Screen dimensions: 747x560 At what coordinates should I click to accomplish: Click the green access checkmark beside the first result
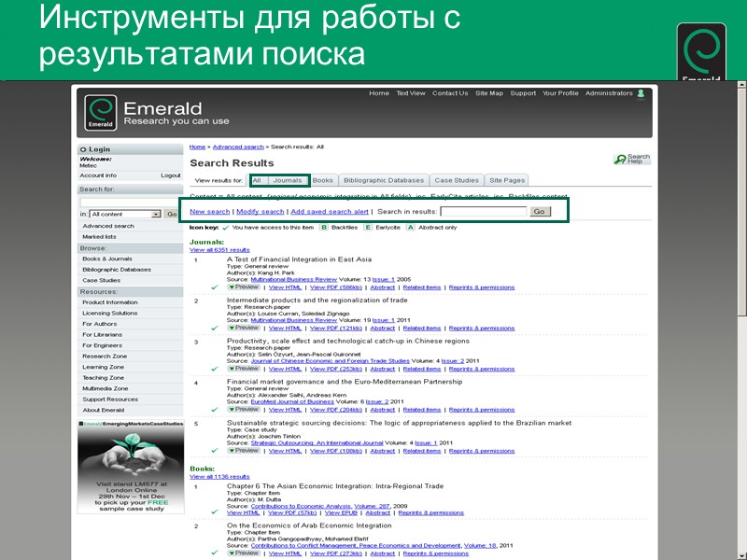(213, 287)
